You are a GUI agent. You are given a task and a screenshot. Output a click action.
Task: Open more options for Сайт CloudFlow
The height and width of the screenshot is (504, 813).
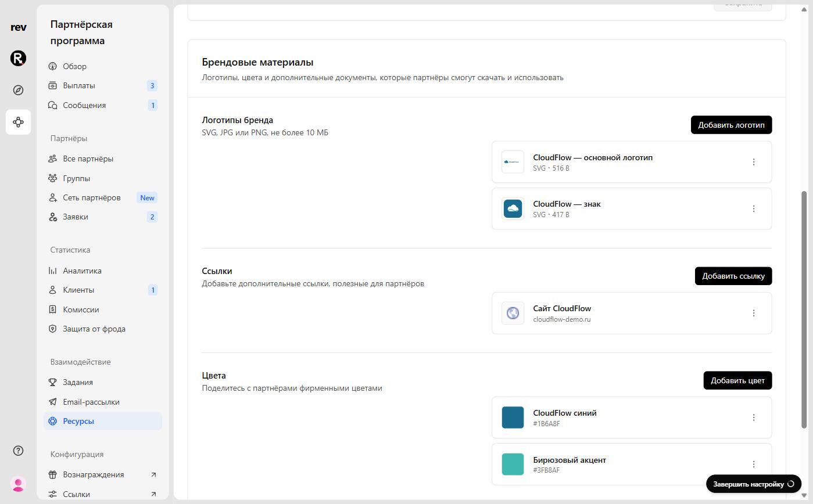[754, 313]
